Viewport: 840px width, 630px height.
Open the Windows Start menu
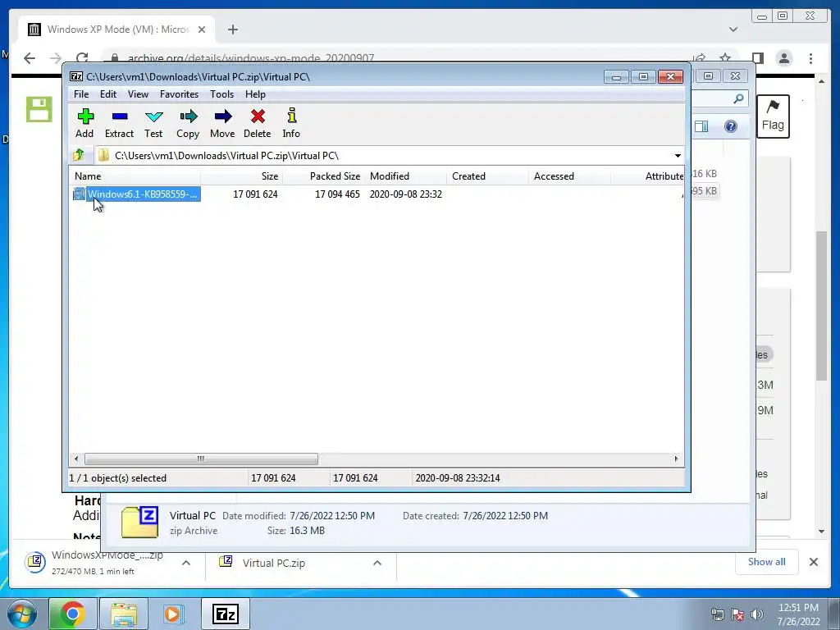21,614
